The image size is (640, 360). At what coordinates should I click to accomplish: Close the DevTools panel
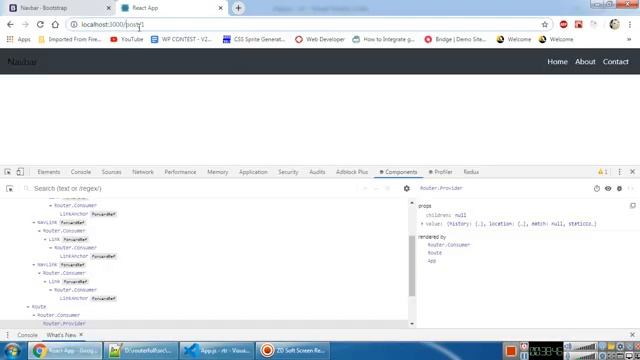[633, 172]
